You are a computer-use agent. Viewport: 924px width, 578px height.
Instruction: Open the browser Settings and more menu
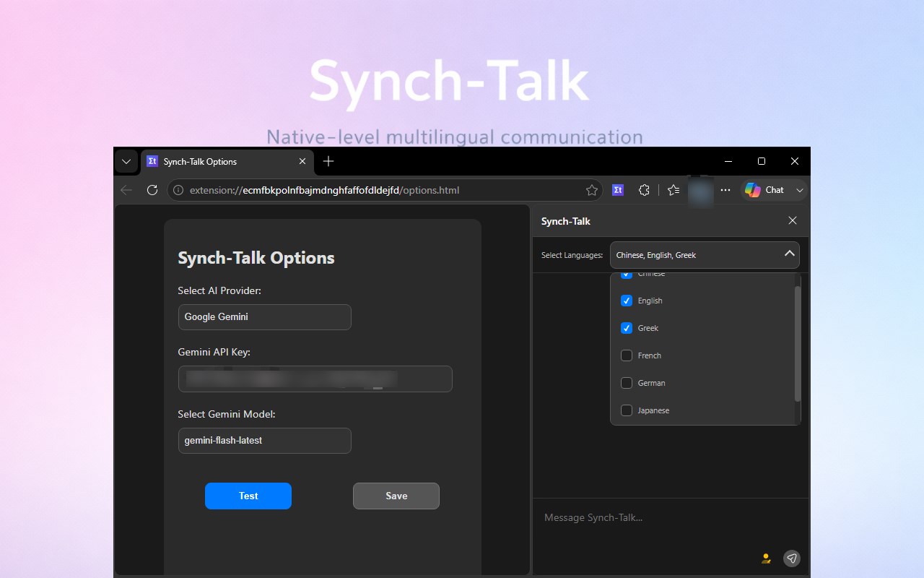(x=726, y=190)
